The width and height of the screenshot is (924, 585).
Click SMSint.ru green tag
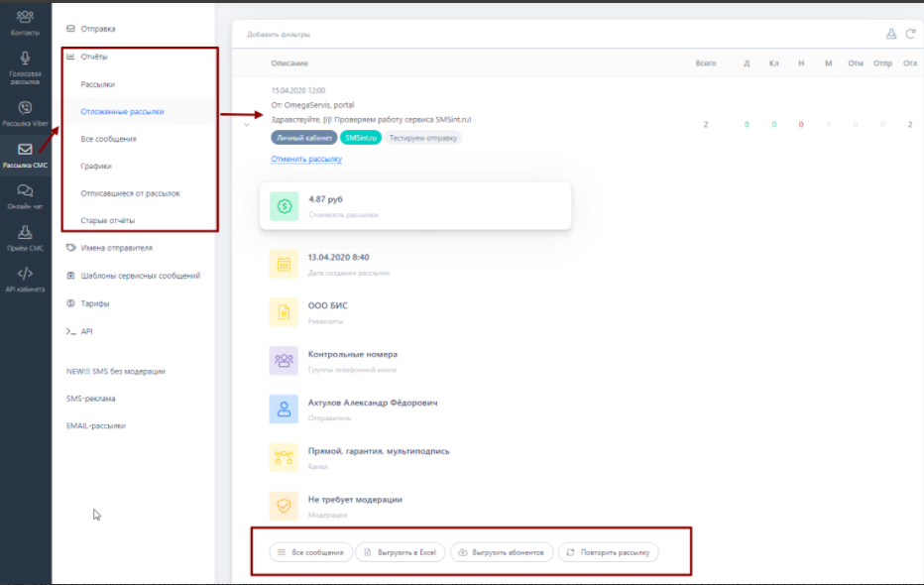tap(361, 138)
